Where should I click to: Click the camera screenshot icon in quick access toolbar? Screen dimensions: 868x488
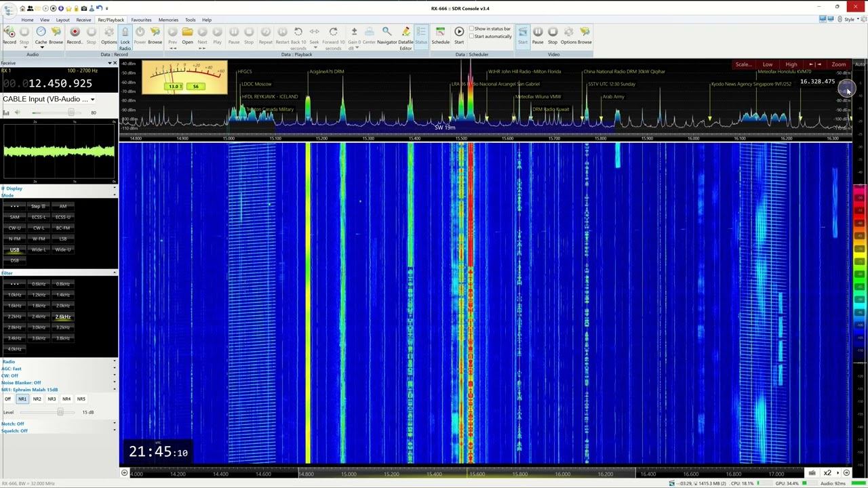[84, 8]
